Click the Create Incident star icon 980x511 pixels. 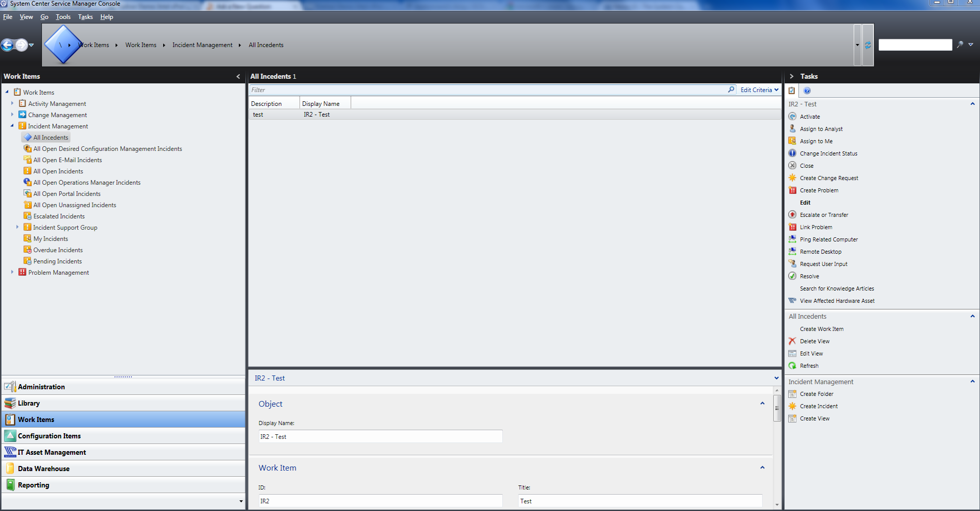point(792,406)
